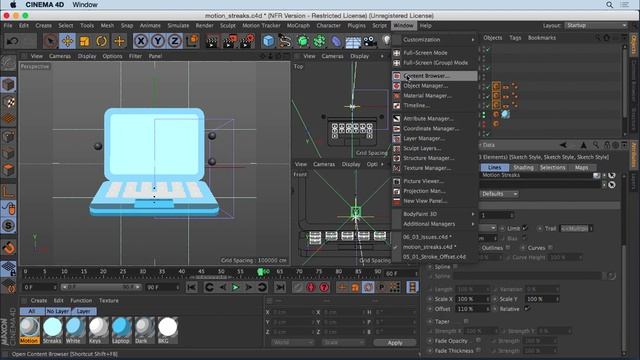Screen dimensions: 640x360
Task: Add a Light object
Action: click(x=386, y=40)
